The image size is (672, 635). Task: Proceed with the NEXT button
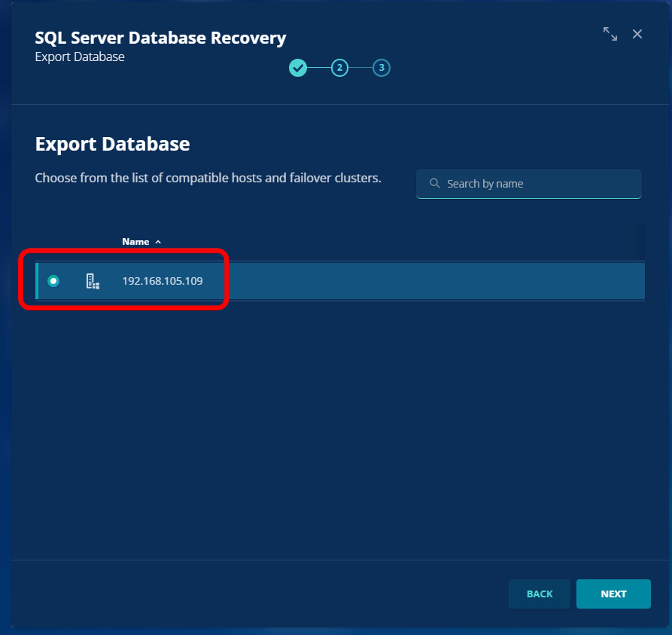tap(613, 594)
